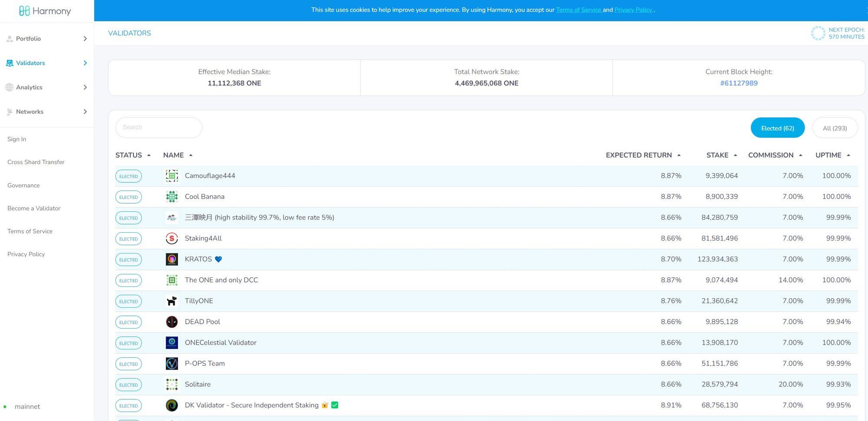The height and width of the screenshot is (421, 868).
Task: Click the Solitaire validator avatar
Action: click(172, 384)
